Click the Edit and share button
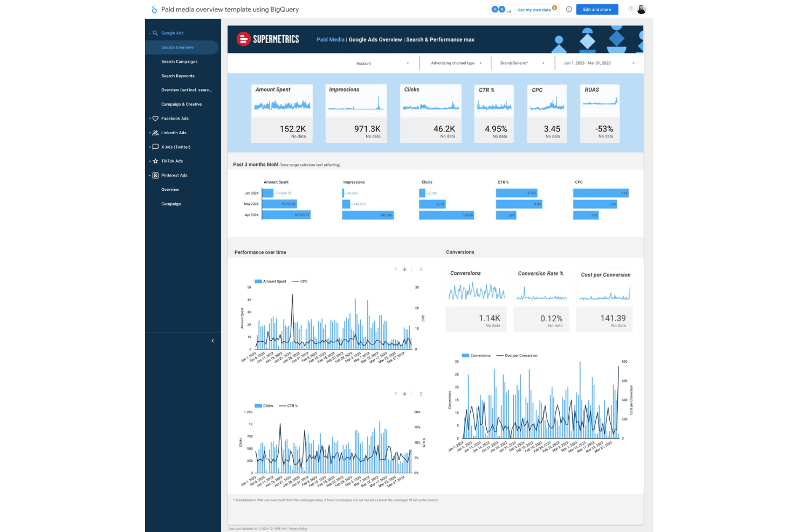 pyautogui.click(x=597, y=9)
